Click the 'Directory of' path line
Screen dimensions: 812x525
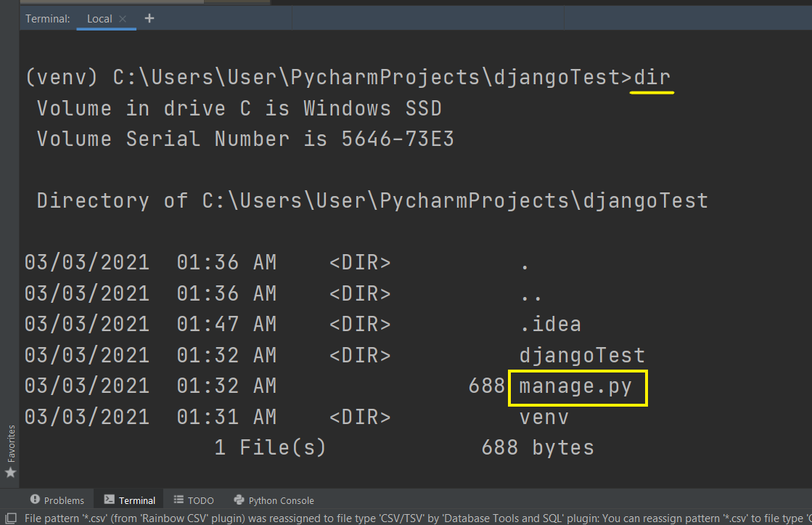pos(372,201)
